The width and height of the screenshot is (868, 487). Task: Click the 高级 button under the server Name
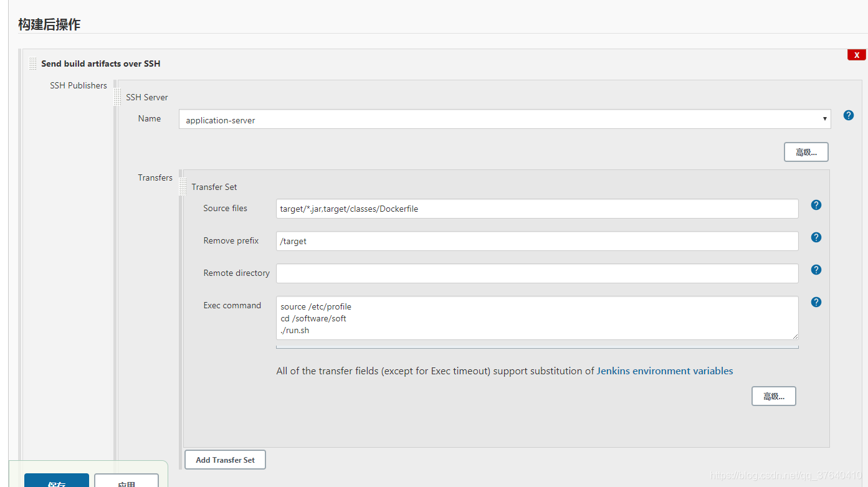(806, 152)
